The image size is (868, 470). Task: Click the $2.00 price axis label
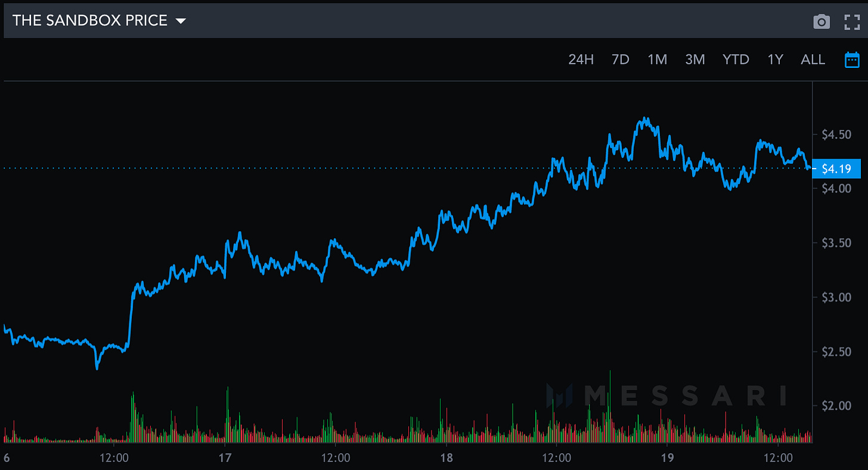click(836, 406)
